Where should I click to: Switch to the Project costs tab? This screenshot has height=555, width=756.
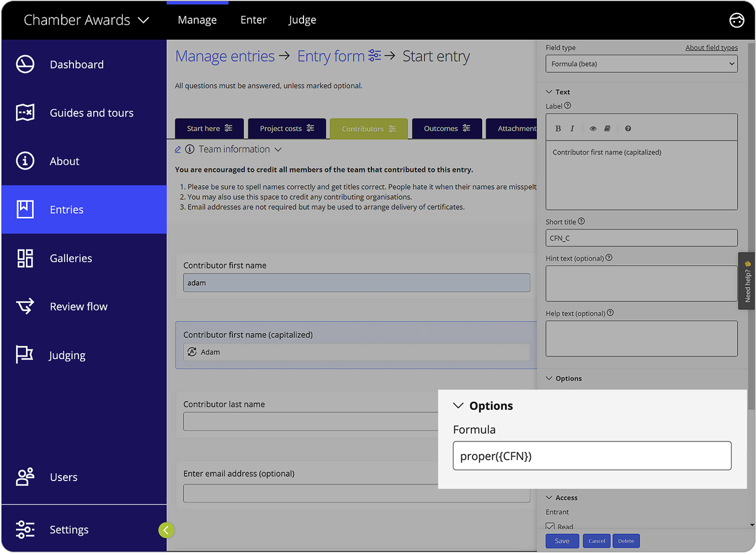(x=287, y=129)
